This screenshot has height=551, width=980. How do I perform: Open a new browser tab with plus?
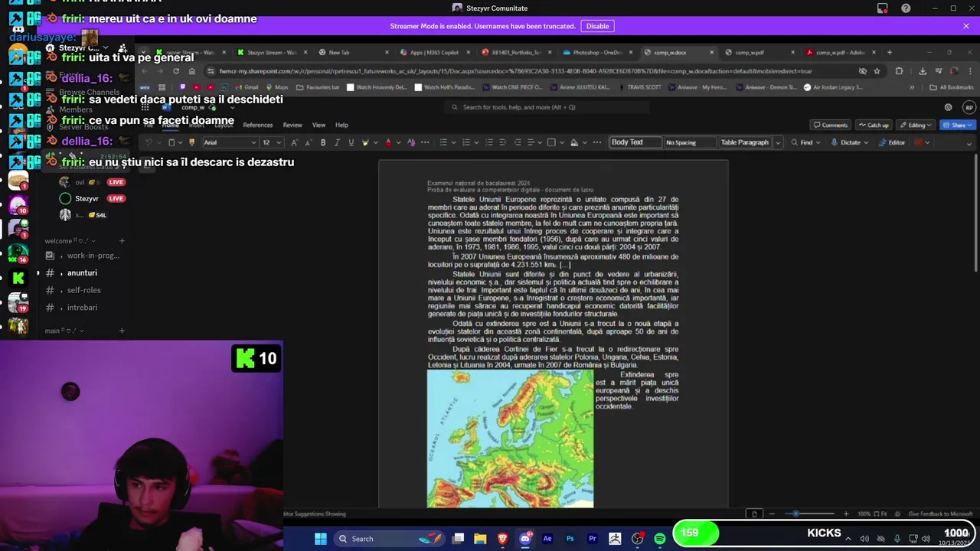click(x=889, y=53)
